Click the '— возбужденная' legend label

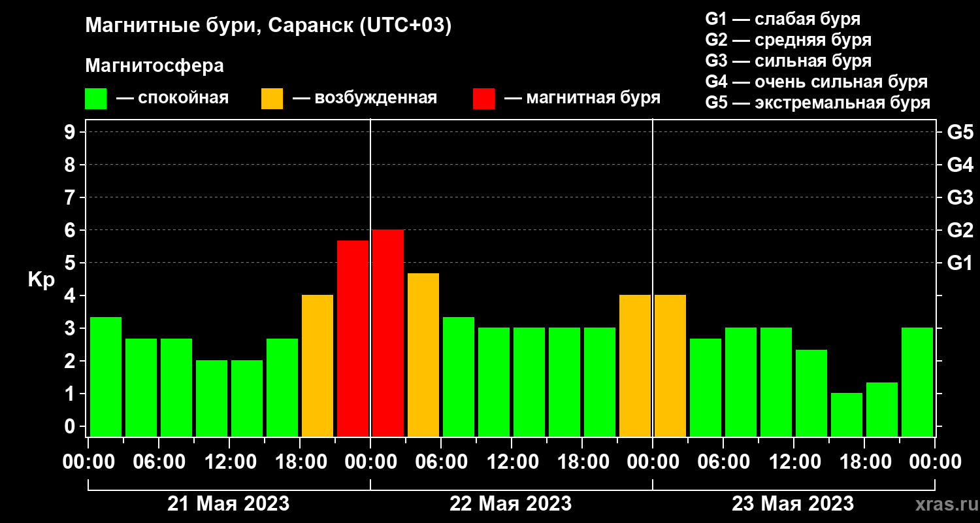365,99
